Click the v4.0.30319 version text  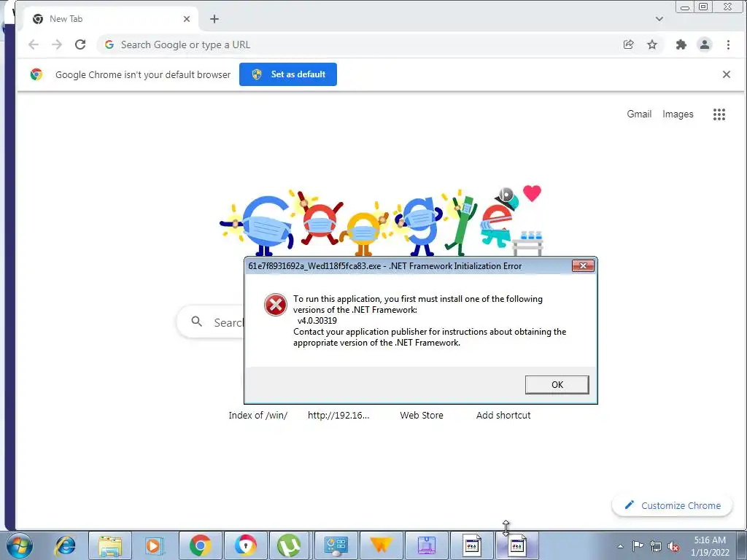pos(317,321)
